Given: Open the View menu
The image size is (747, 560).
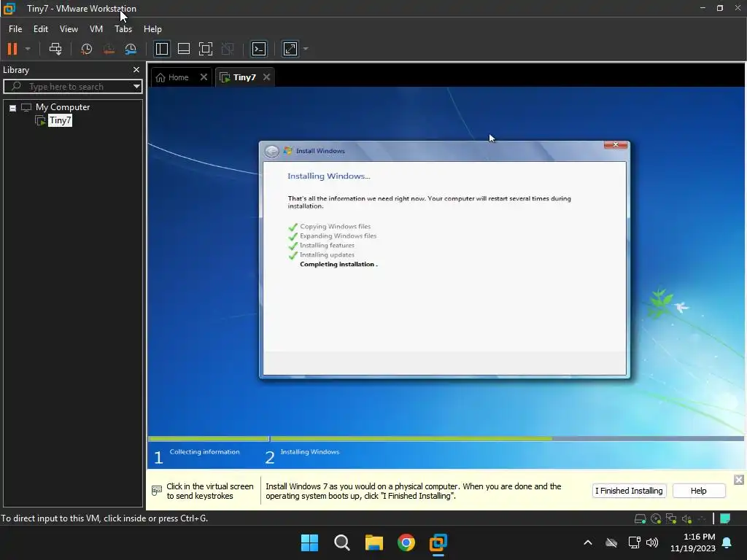Looking at the screenshot, I should (69, 29).
